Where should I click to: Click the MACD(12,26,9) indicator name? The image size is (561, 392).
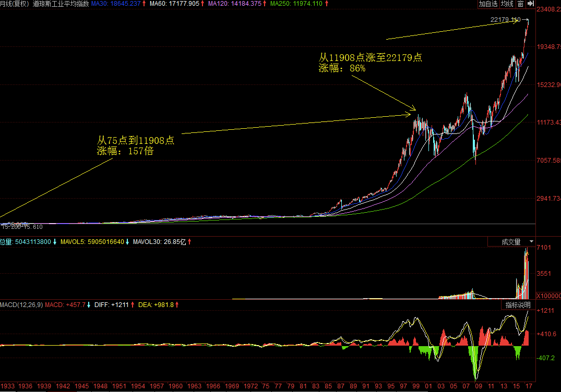click(21, 305)
